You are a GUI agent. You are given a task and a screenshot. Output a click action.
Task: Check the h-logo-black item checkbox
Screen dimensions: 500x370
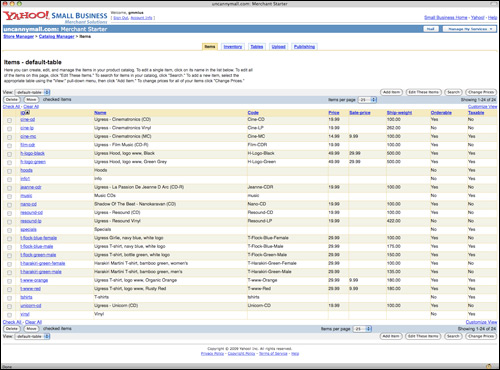click(x=9, y=154)
